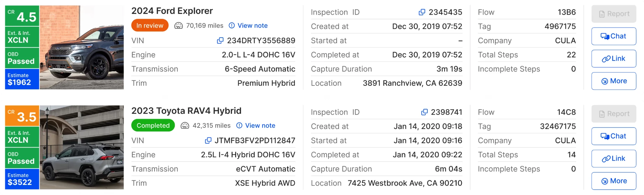644x195 pixels.
Task: Click transmission value eCVT Automatic
Action: [x=266, y=169]
